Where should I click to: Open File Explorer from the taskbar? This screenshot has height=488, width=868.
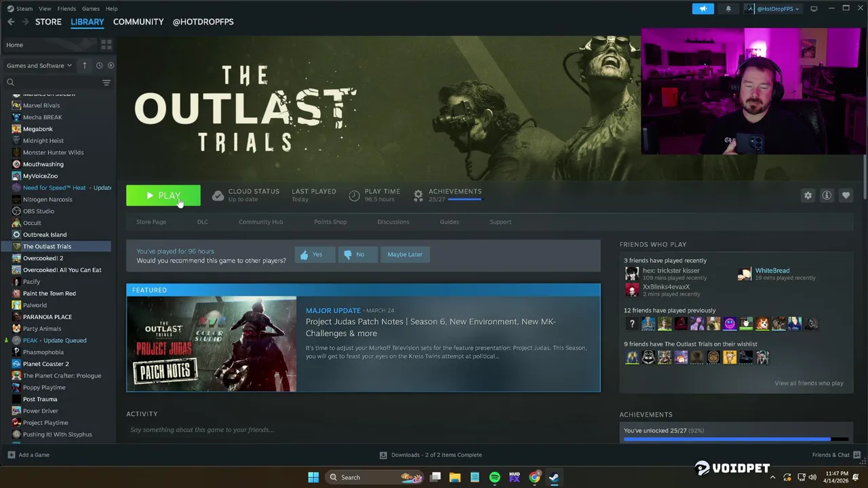(455, 477)
